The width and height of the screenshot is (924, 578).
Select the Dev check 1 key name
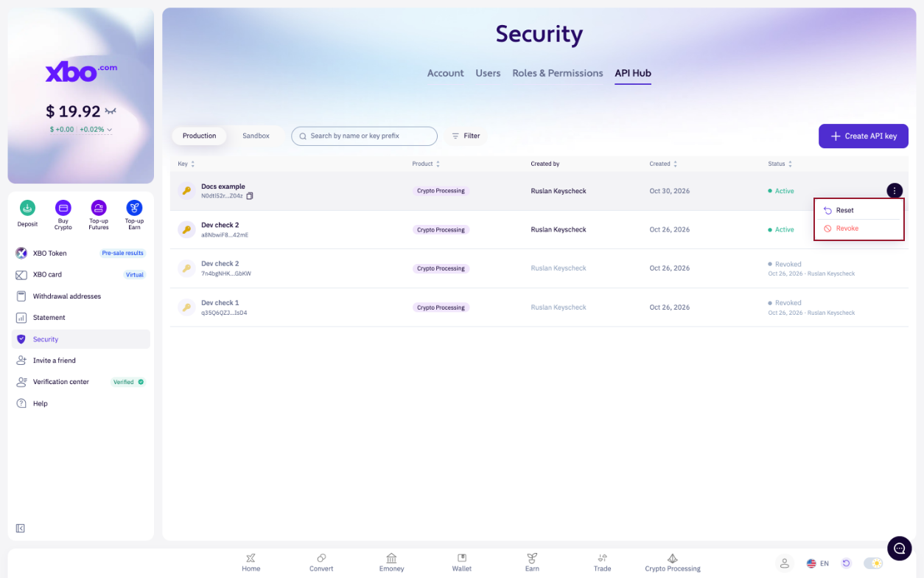click(x=220, y=302)
